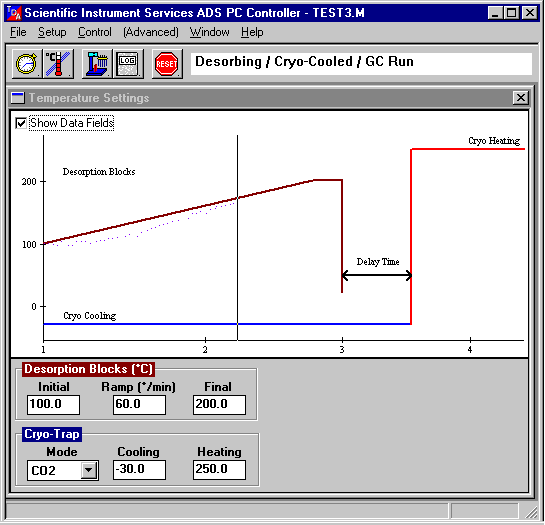Open the temperature thermometer settings icon
Viewport: 545px width, 525px height.
coord(58,64)
